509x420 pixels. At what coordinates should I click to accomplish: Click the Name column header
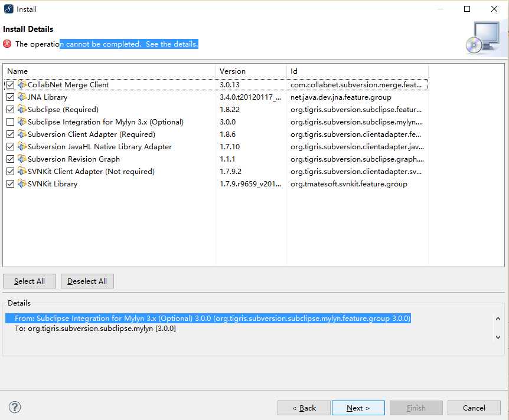pos(109,71)
